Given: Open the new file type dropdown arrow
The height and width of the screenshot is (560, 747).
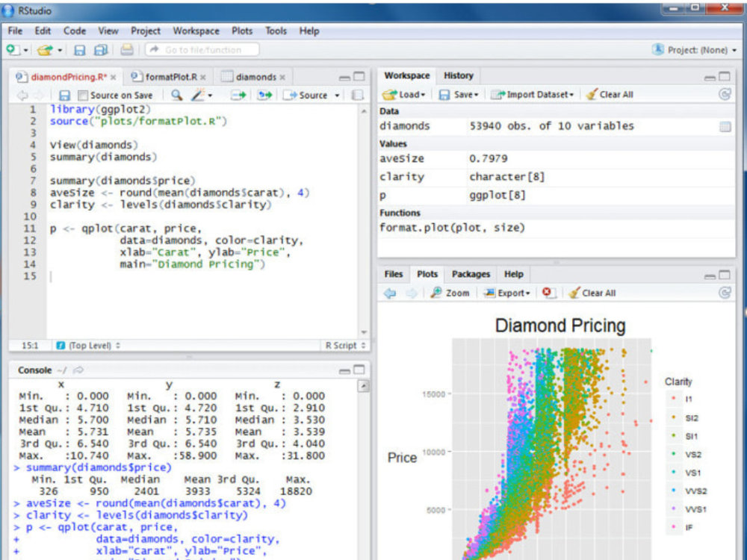Looking at the screenshot, I should (x=26, y=50).
